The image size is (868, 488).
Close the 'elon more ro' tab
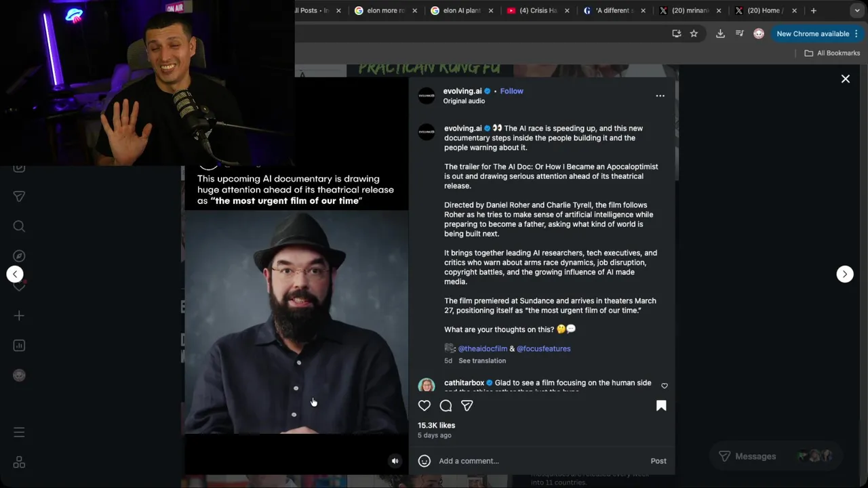[x=414, y=11]
